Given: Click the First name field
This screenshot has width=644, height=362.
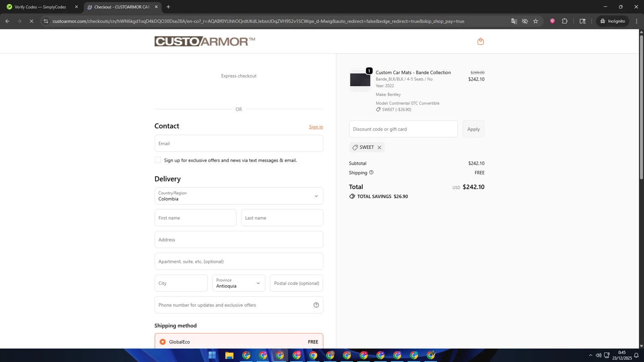Looking at the screenshot, I should point(195,218).
